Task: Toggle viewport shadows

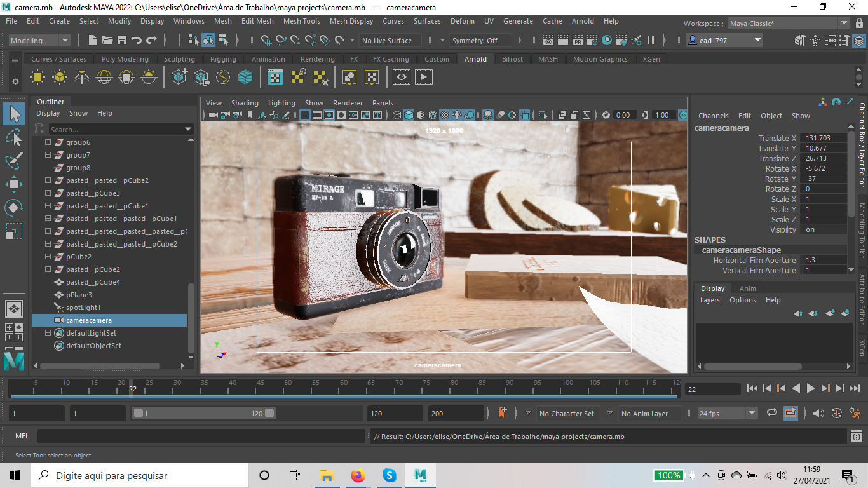Action: (469, 115)
